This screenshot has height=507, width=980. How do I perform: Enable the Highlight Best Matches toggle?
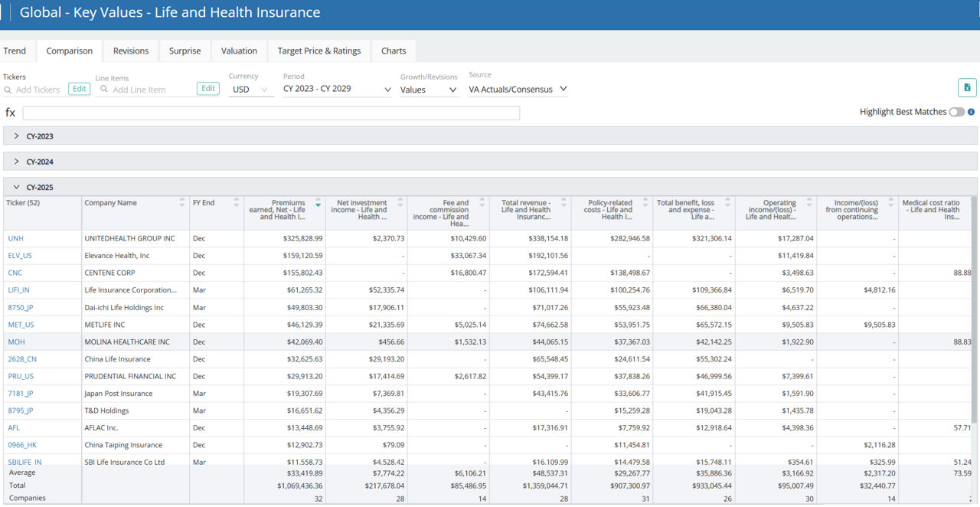click(956, 112)
